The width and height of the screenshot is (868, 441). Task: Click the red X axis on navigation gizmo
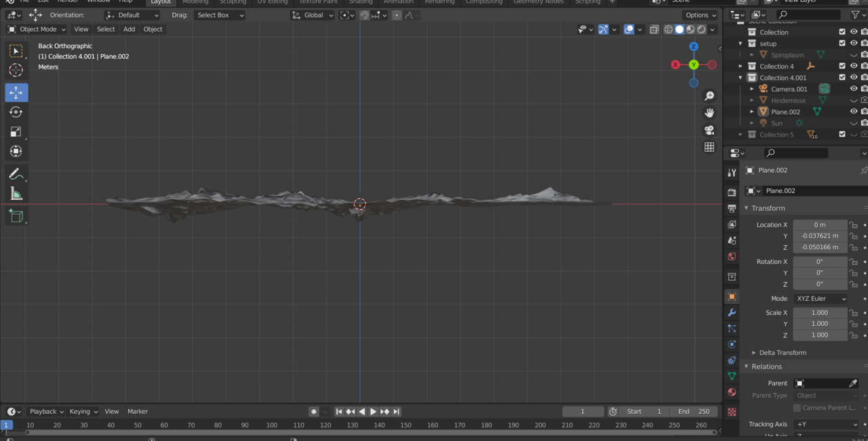[x=675, y=64]
